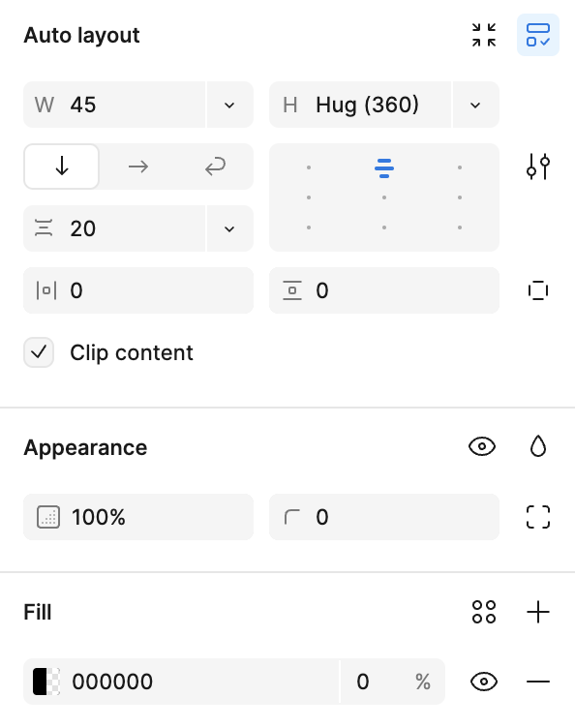The width and height of the screenshot is (575, 728).
Task: Toggle the Clip content checkbox
Action: tap(39, 352)
